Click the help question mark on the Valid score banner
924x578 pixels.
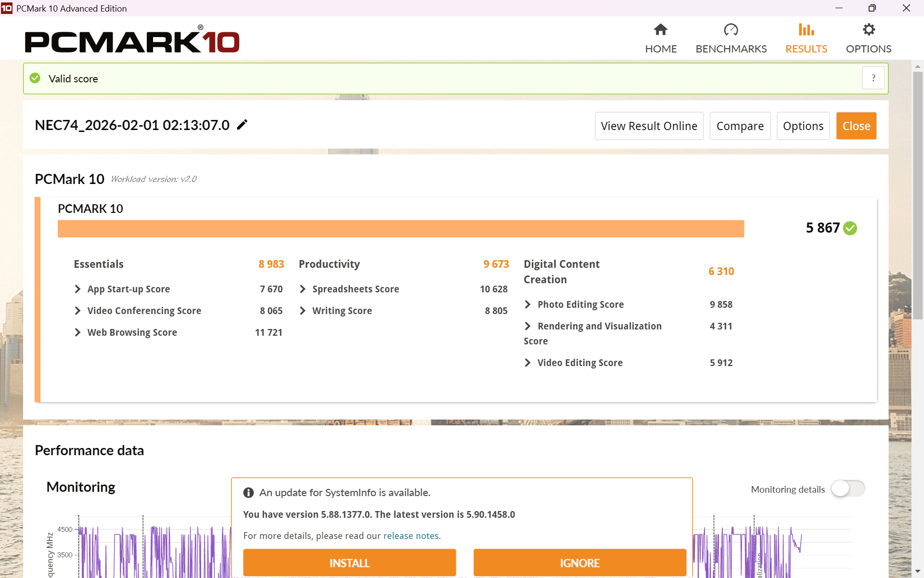pos(873,78)
